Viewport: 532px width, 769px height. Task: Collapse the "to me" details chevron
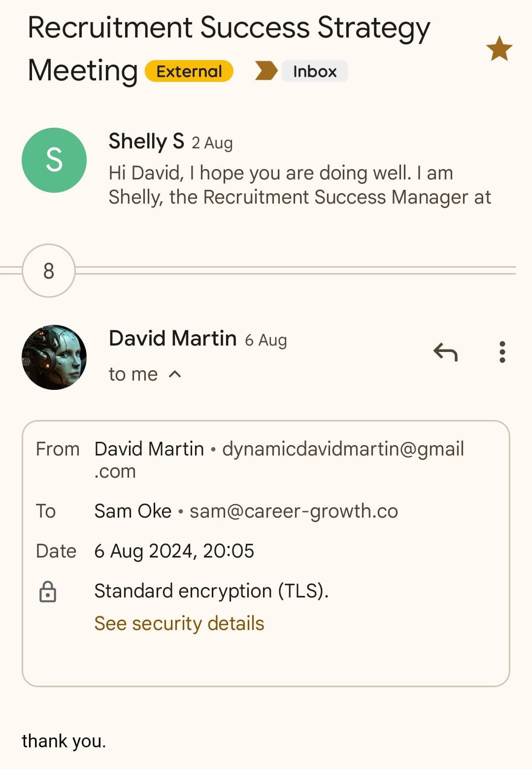click(175, 375)
